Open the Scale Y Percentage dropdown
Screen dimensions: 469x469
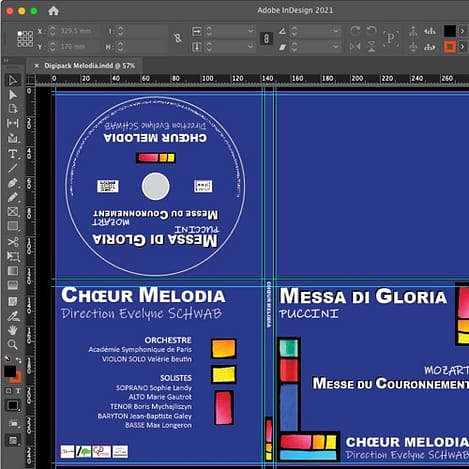(251, 46)
